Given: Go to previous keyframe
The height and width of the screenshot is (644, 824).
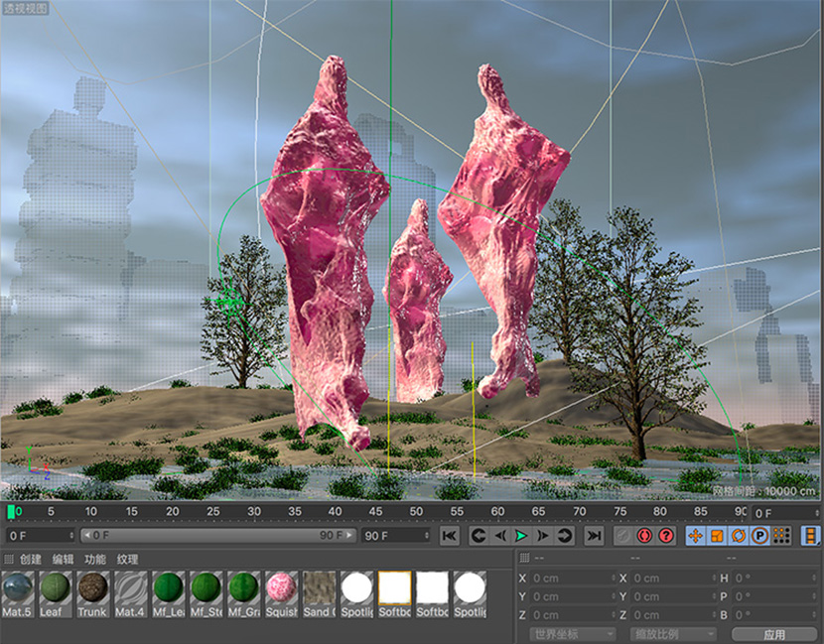Looking at the screenshot, I should coord(479,535).
